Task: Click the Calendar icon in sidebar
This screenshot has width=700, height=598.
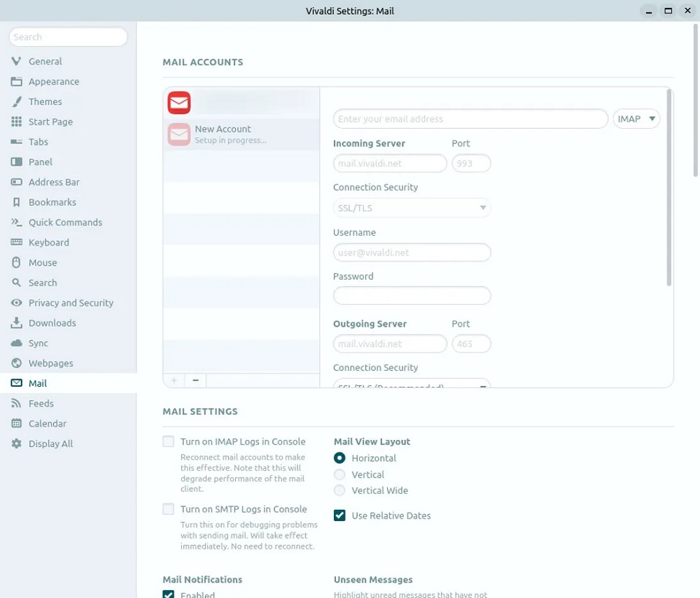Action: (17, 424)
